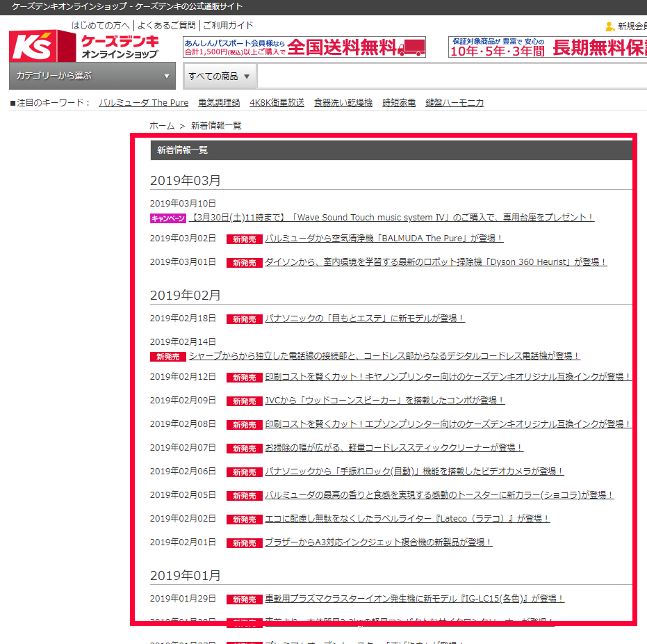Select the 4K8K衛星放送 keyword link
The width and height of the screenshot is (647, 644).
click(277, 103)
